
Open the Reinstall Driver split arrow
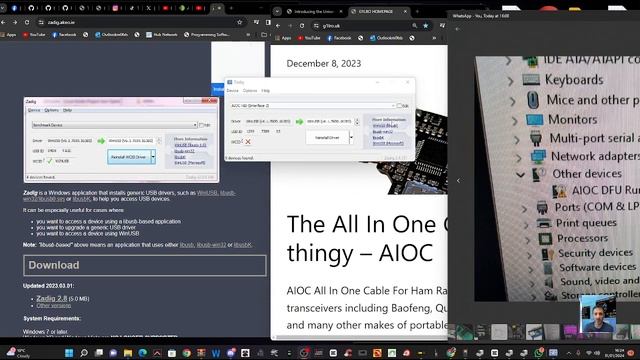click(x=351, y=138)
